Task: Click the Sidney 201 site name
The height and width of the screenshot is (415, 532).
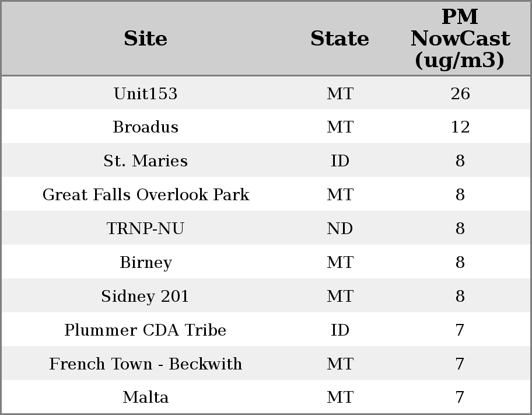Action: [145, 297]
